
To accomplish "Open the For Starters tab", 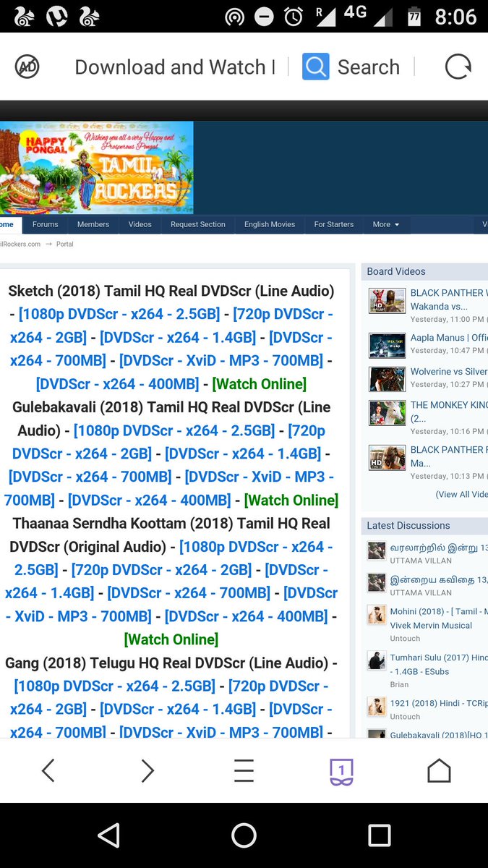I will pyautogui.click(x=334, y=224).
